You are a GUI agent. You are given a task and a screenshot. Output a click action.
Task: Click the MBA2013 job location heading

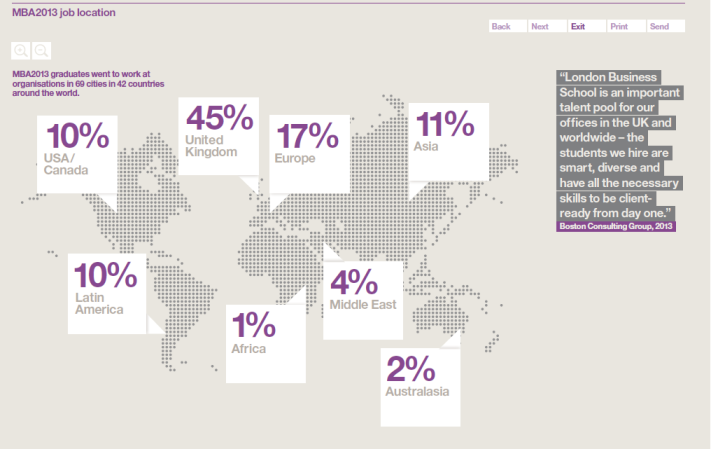(58, 13)
